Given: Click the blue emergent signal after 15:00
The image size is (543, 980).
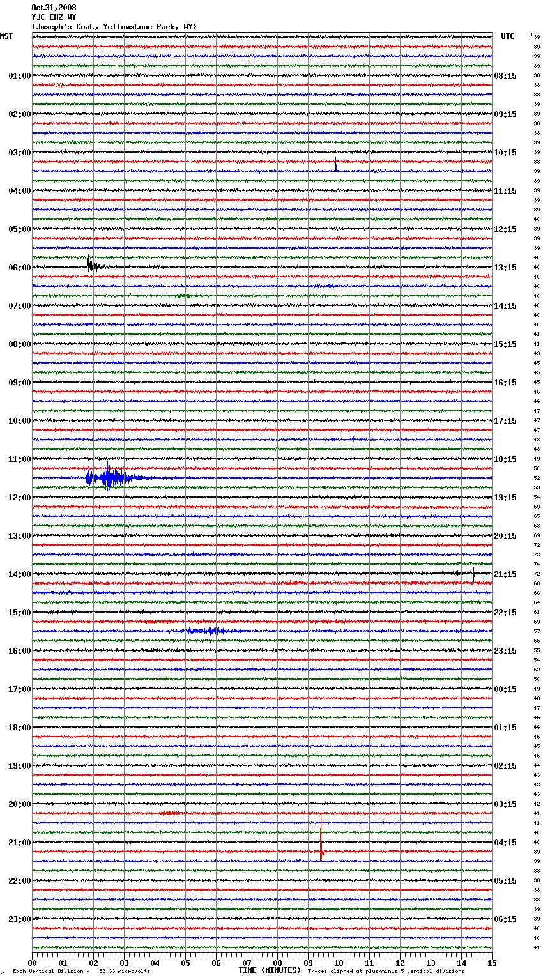Looking at the screenshot, I should click(x=211, y=631).
